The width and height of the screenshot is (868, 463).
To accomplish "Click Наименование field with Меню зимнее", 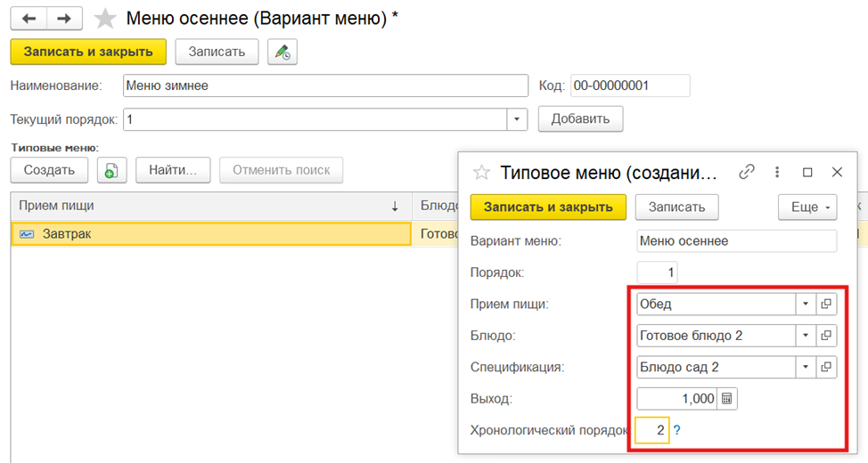I will pyautogui.click(x=325, y=85).
